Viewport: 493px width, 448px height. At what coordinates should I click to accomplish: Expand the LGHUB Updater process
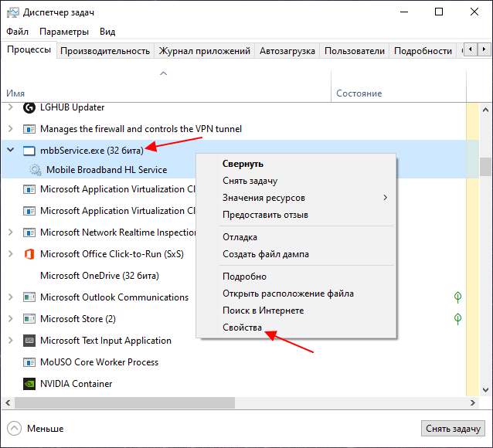tap(10, 107)
